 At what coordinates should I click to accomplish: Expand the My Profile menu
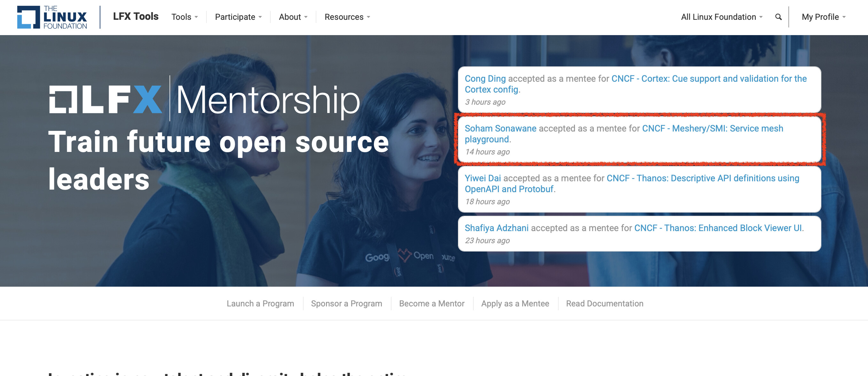tap(823, 17)
